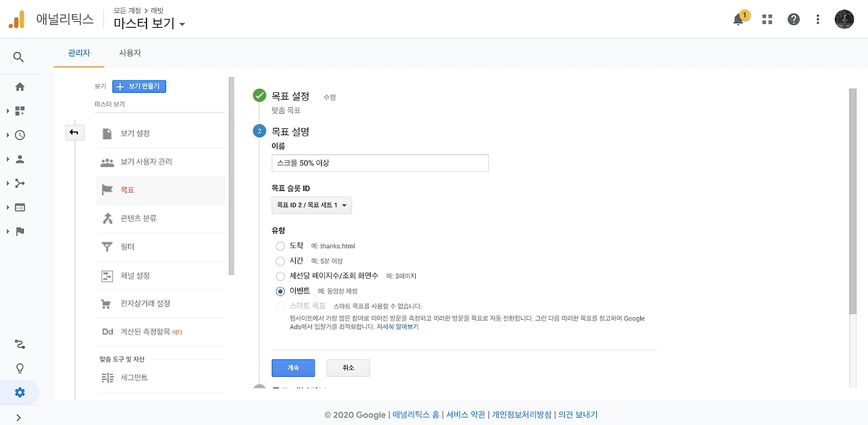Select the 이벤트 radio button
Screen dimensions: 868x425
(280, 291)
